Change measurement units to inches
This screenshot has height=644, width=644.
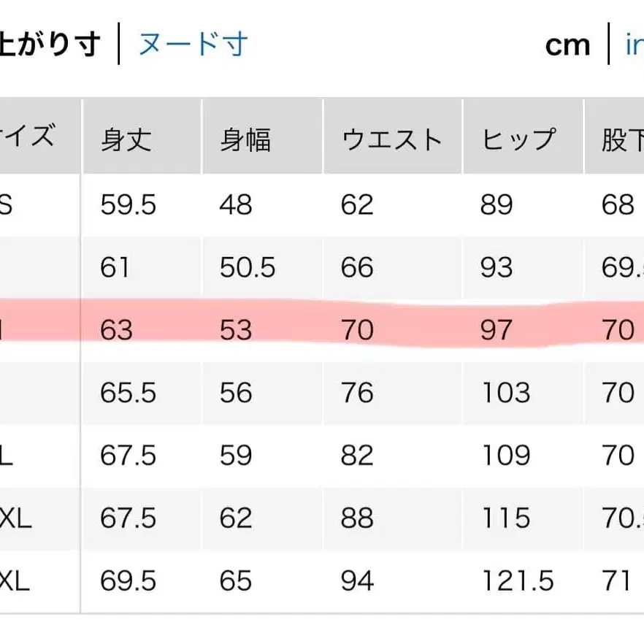pos(635,44)
